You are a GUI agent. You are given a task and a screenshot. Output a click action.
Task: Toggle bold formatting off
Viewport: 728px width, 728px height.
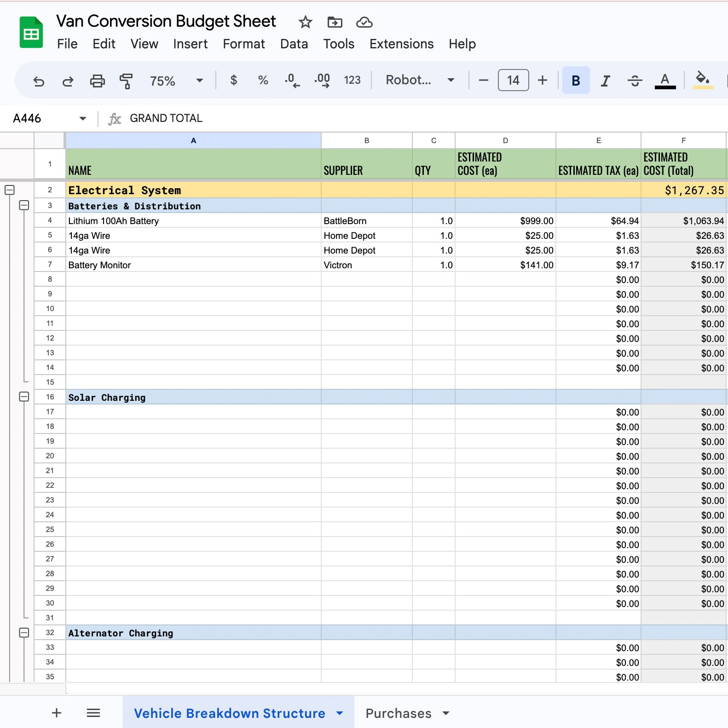575,81
